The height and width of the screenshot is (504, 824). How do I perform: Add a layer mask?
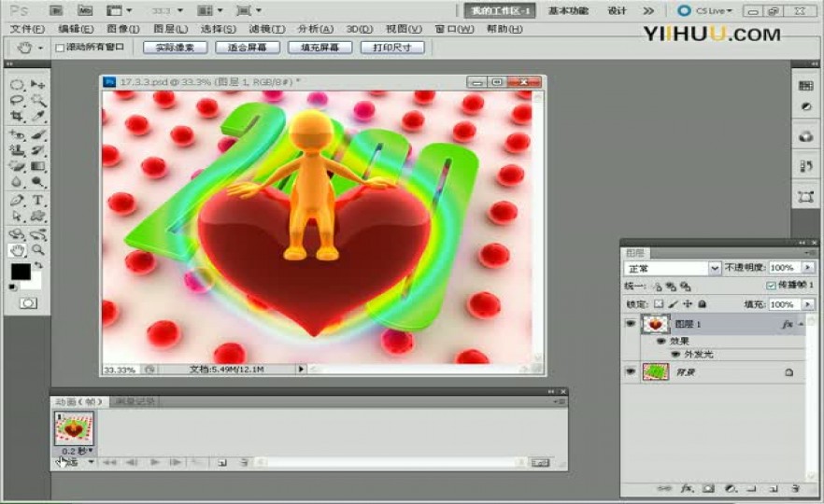click(x=708, y=489)
